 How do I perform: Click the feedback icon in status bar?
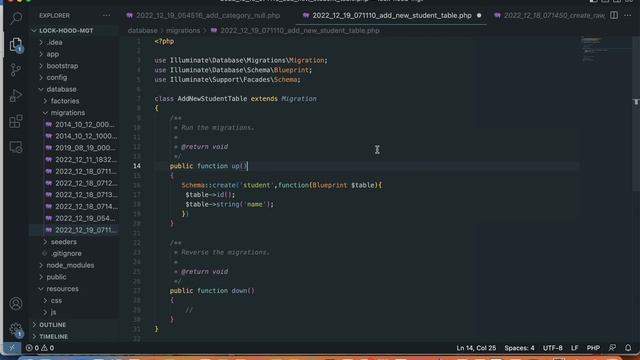pos(612,348)
